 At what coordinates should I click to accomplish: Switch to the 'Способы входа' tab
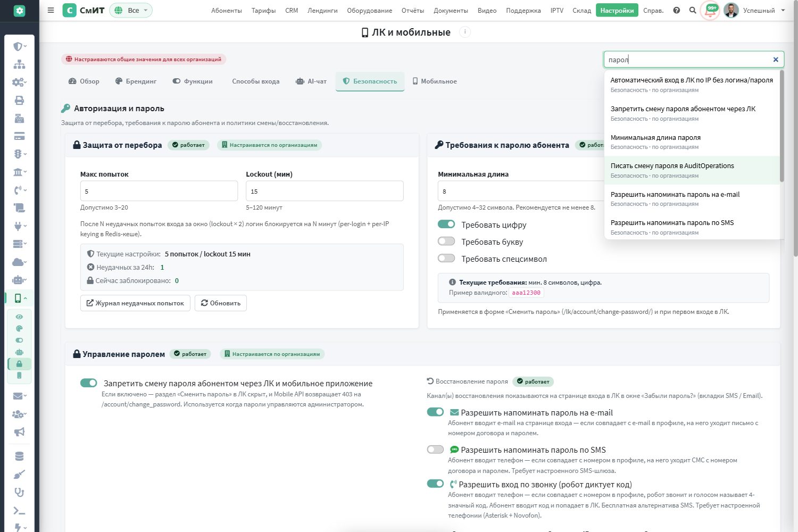256,81
